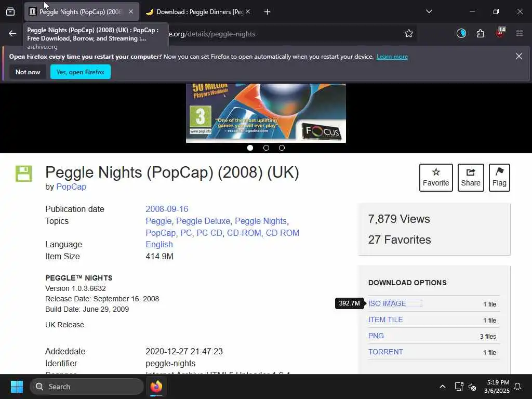
Task: Share this item via Share button
Action: coord(471,178)
